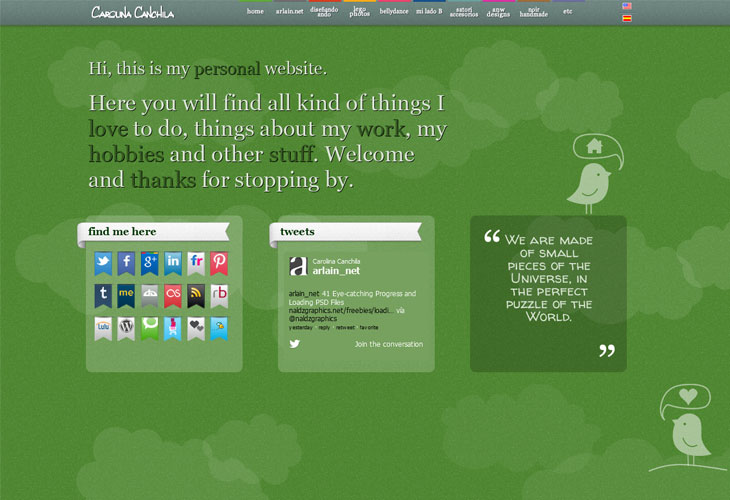Click the retweet link in tweet
This screenshot has width=730, height=500.
coord(345,327)
